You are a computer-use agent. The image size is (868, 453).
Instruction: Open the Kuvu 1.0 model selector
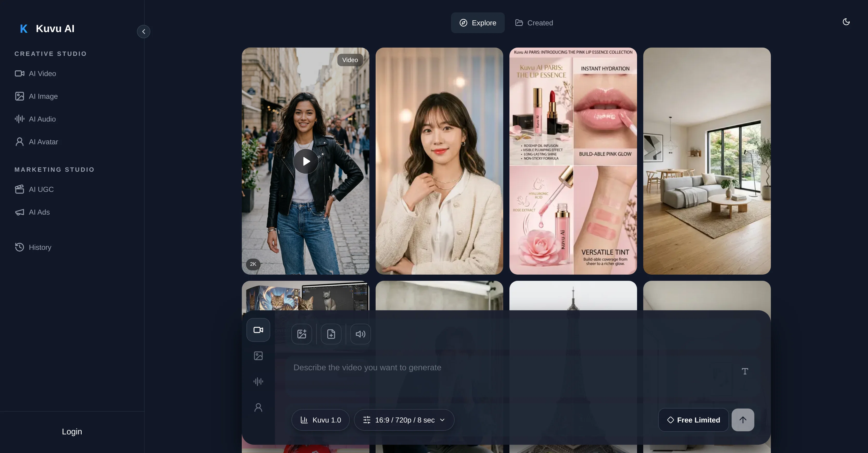point(320,420)
